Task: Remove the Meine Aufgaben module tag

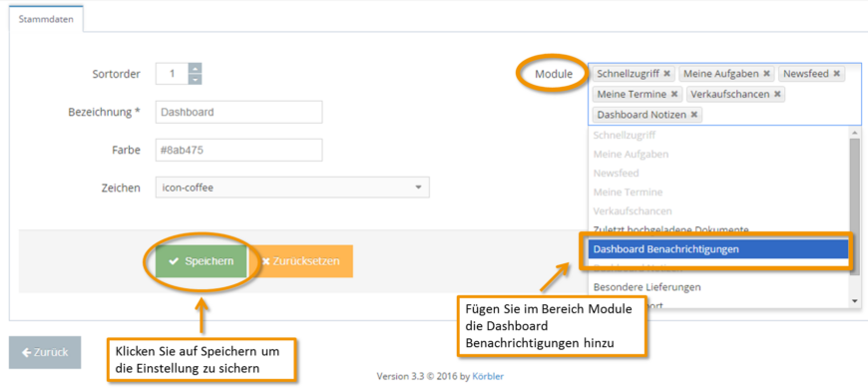Action: 766,74
